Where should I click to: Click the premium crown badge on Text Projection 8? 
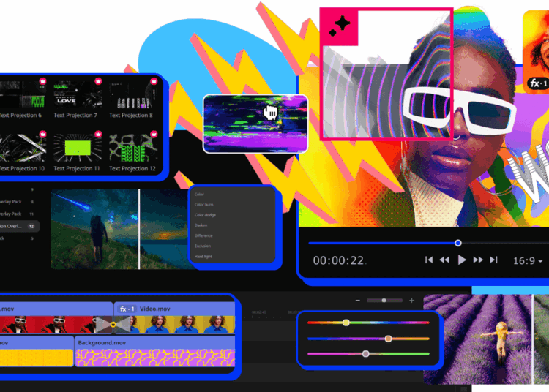click(154, 81)
